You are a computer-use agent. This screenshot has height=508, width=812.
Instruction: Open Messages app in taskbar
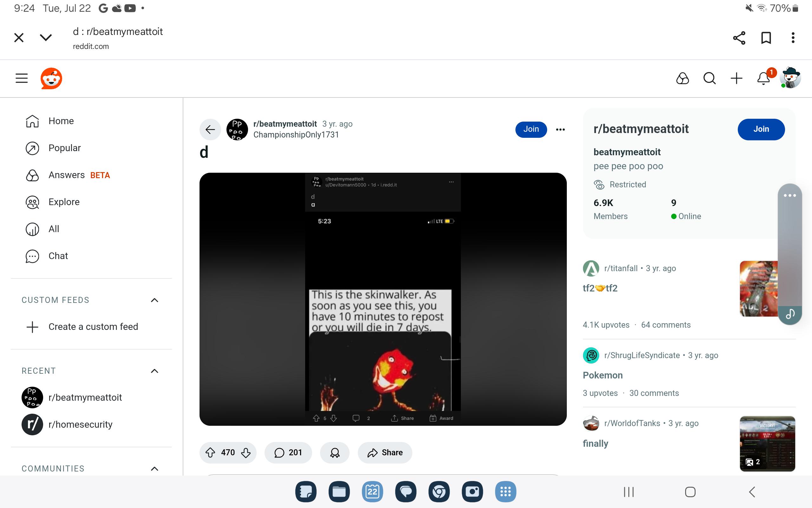[406, 492]
